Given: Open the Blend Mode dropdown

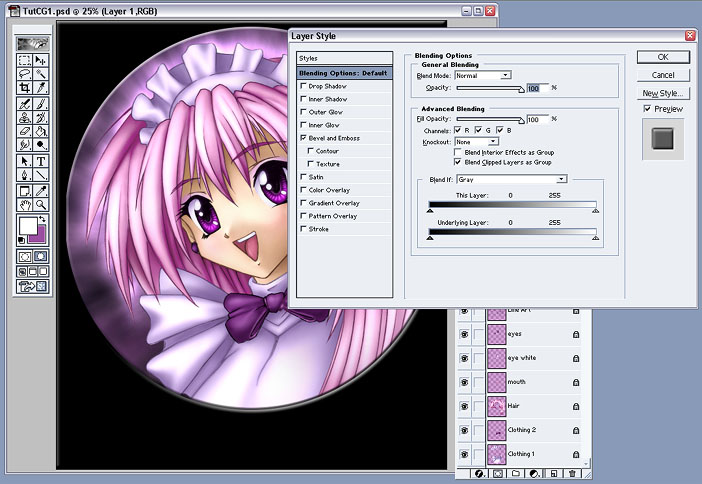Looking at the screenshot, I should click(483, 75).
